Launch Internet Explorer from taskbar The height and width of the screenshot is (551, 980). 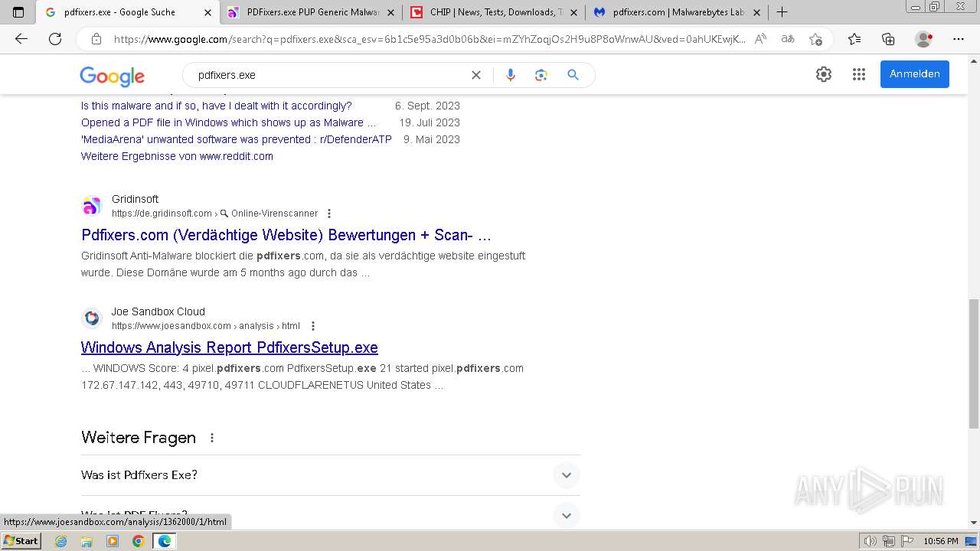pyautogui.click(x=61, y=541)
